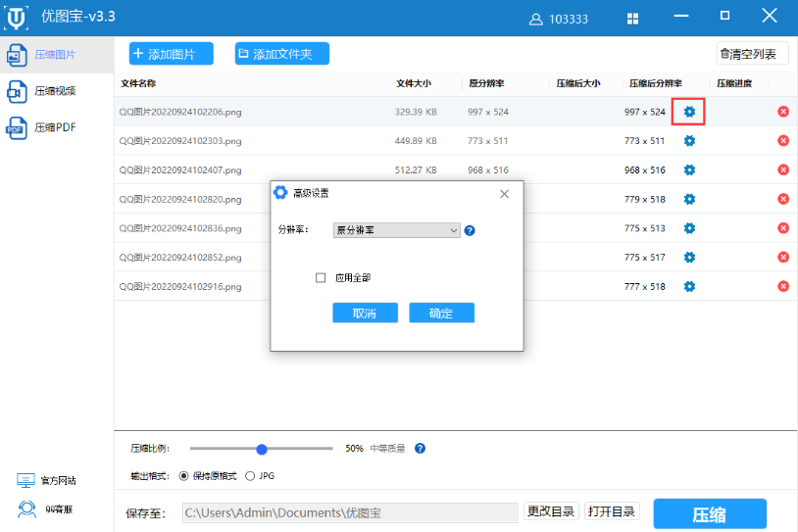Click the 优图宝 app logo

pyautogui.click(x=16, y=18)
